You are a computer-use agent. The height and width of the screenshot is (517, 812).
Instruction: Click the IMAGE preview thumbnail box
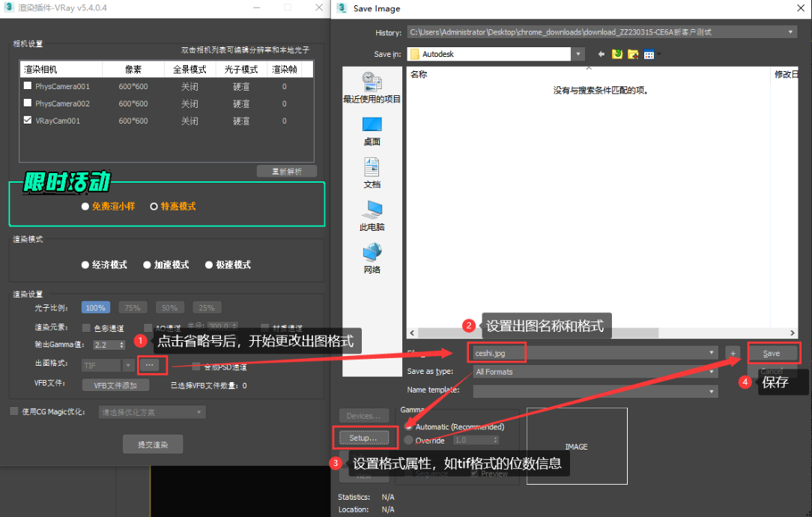(577, 446)
